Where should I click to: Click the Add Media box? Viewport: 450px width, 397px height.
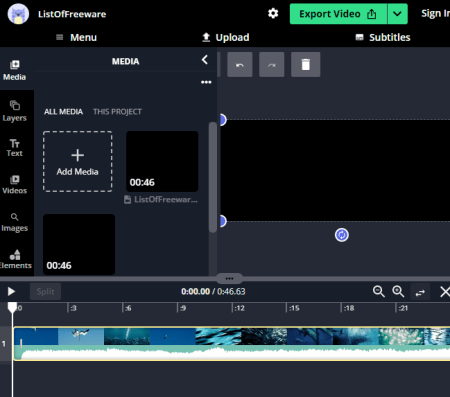coord(77,161)
